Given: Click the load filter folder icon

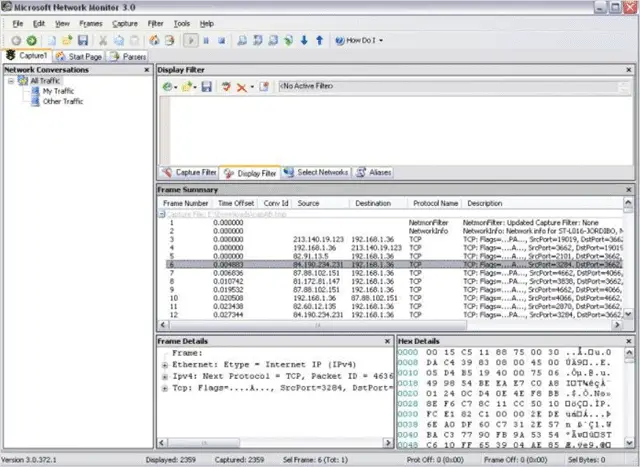Looking at the screenshot, I should coord(187,87).
